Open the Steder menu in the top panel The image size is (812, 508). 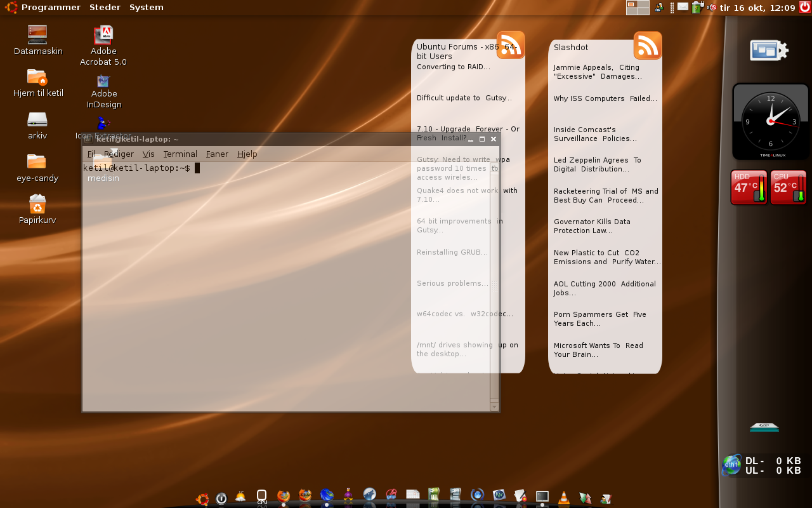point(105,8)
